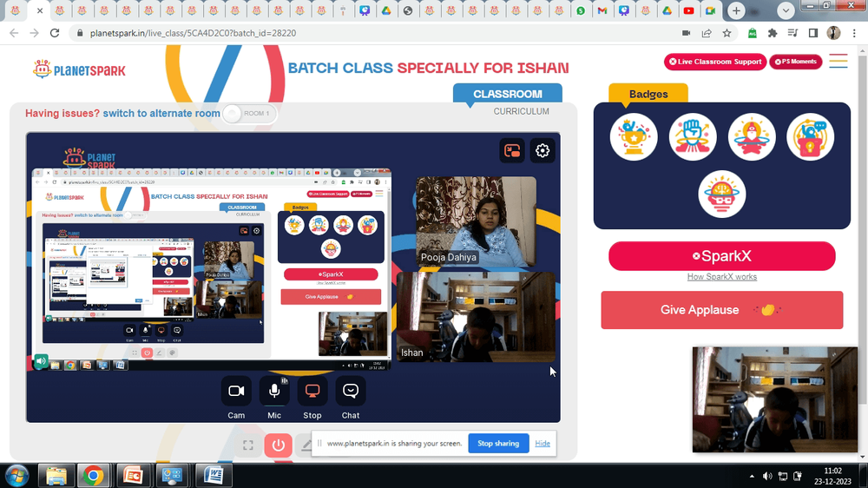Image resolution: width=868 pixels, height=488 pixels.
Task: Open Chrome three-dot menu
Action: 854,33
